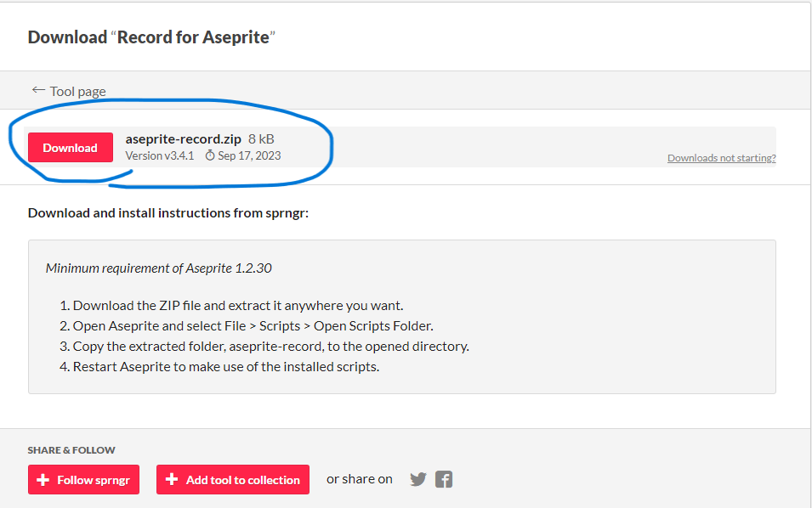812x508 pixels.
Task: Click the aseprite-record.zip file name
Action: click(184, 138)
